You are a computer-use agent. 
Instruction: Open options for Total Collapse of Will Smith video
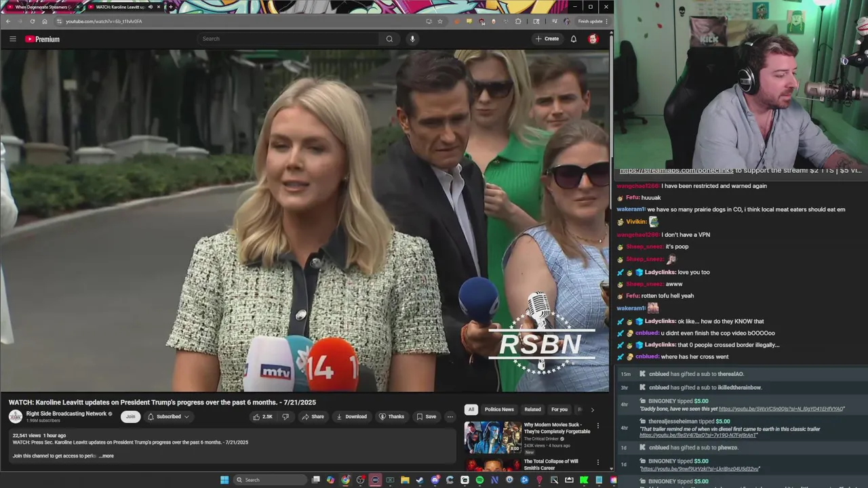tap(597, 462)
